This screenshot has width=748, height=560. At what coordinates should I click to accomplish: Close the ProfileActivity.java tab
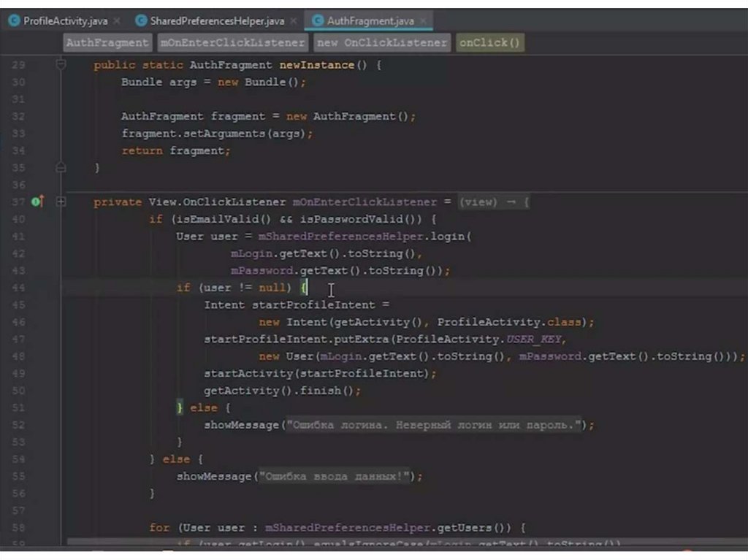coord(116,21)
